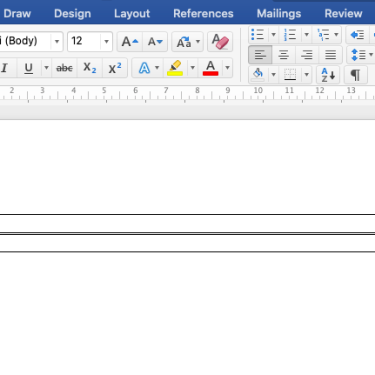
Task: Apply yellow text highlight color
Action: coord(175,68)
